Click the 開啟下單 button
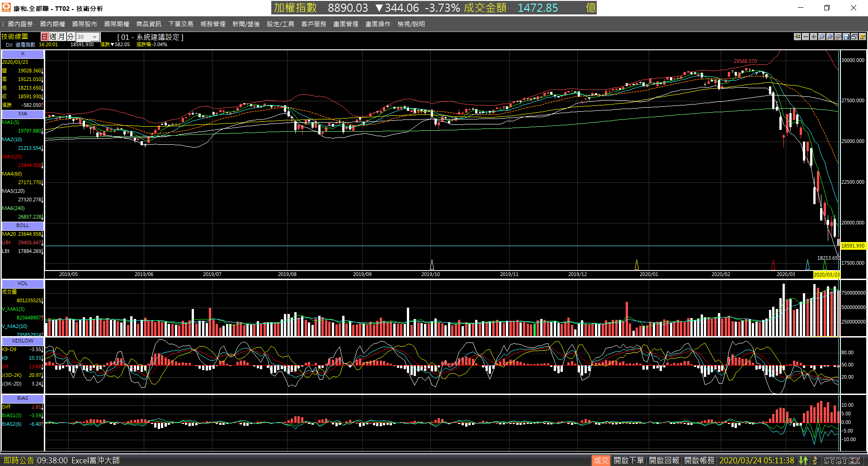Viewport: 868px width, 466px height. point(628,461)
